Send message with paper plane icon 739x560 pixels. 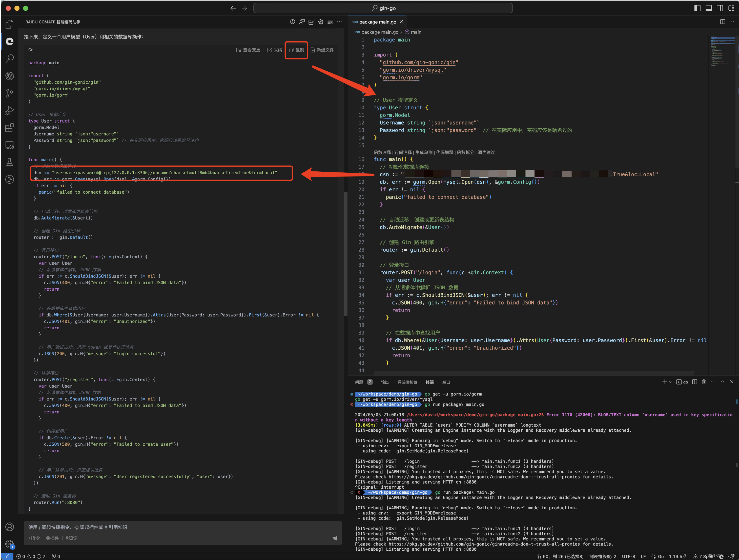tap(335, 538)
